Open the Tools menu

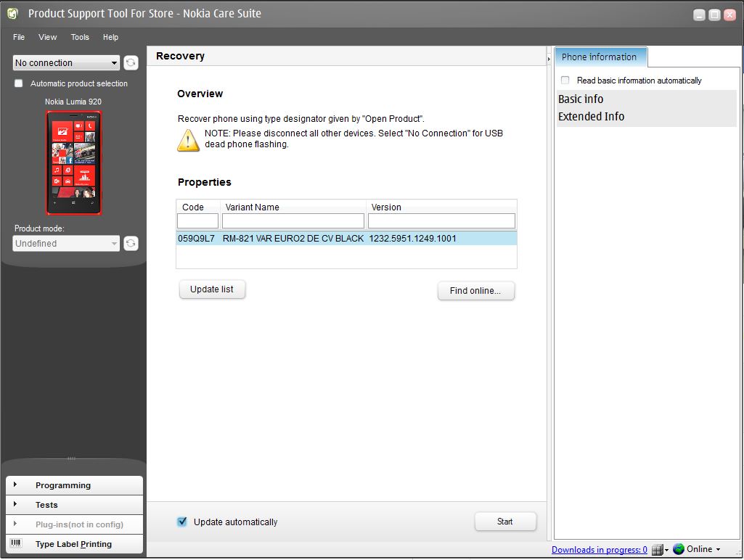pos(80,37)
